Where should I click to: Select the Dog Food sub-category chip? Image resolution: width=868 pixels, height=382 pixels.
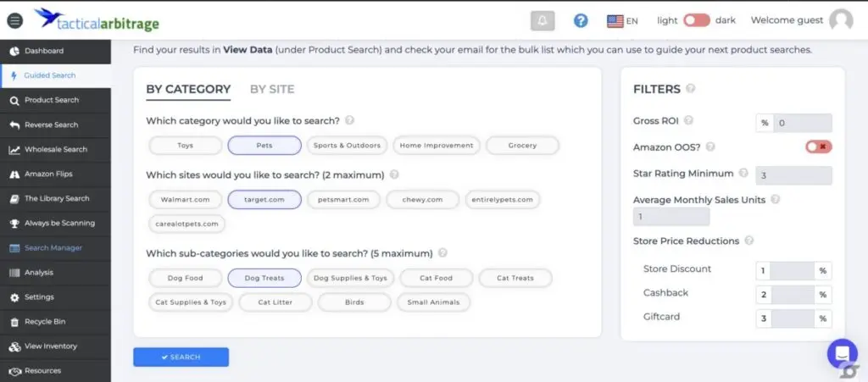(184, 278)
